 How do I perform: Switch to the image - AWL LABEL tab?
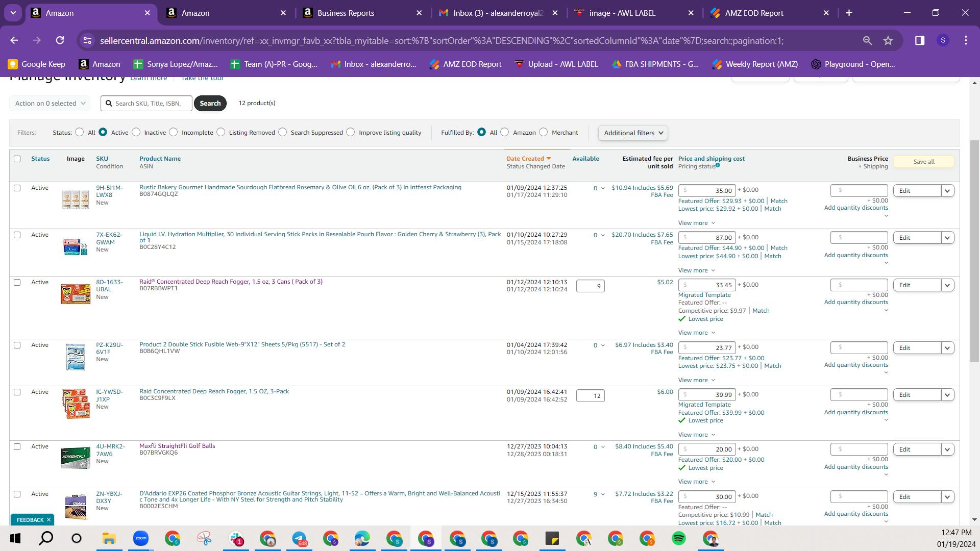tap(634, 13)
